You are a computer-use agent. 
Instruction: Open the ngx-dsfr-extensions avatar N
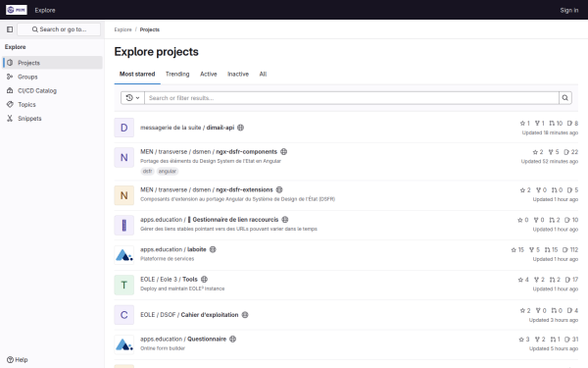click(x=124, y=195)
